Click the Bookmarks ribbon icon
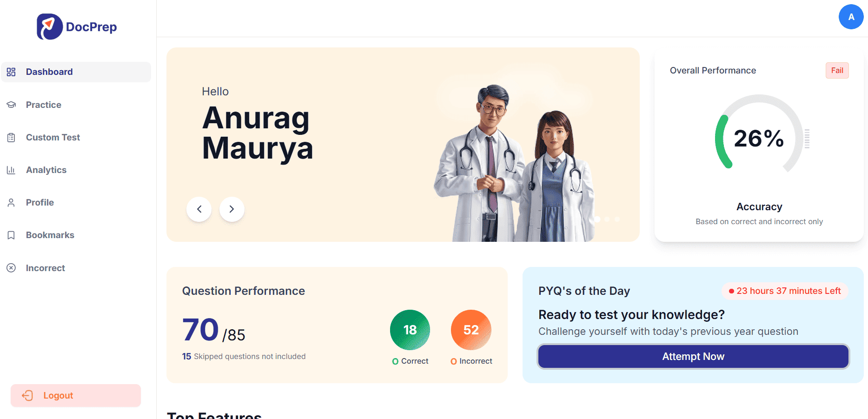This screenshot has width=868, height=419. pyautogui.click(x=11, y=235)
